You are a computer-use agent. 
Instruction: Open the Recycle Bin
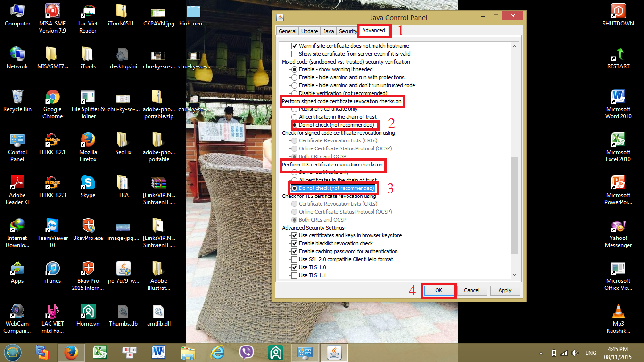[17, 98]
